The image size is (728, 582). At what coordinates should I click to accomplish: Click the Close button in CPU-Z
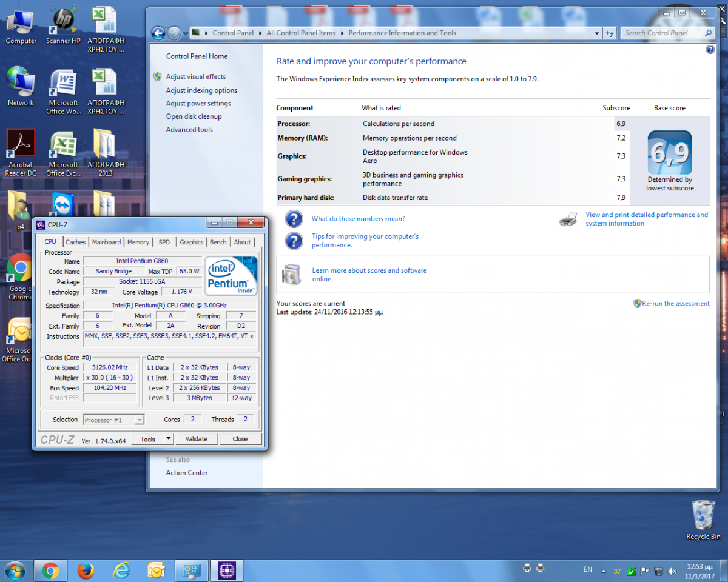click(240, 439)
